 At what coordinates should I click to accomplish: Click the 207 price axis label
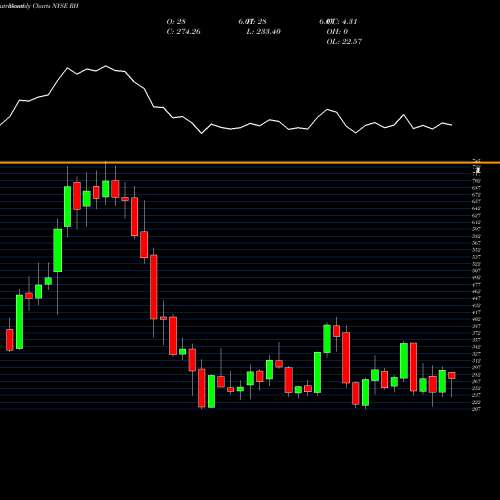(x=477, y=409)
